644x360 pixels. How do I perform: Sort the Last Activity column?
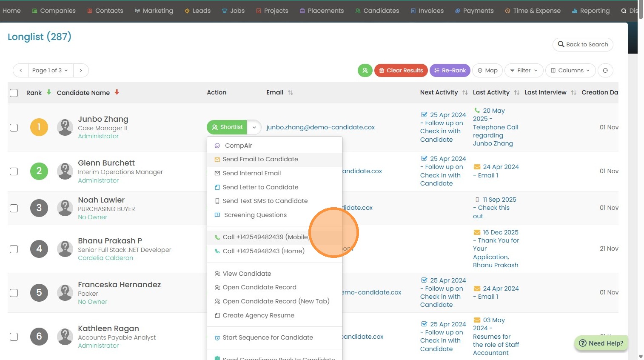pos(517,93)
